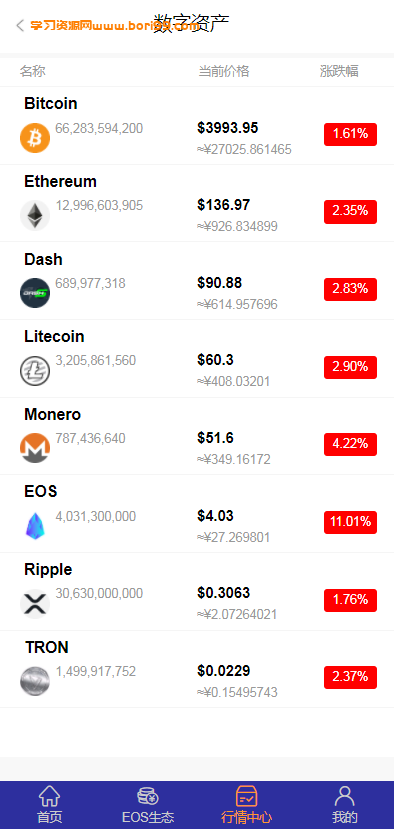Click the 当前价格 column header
The width and height of the screenshot is (394, 829).
224,71
